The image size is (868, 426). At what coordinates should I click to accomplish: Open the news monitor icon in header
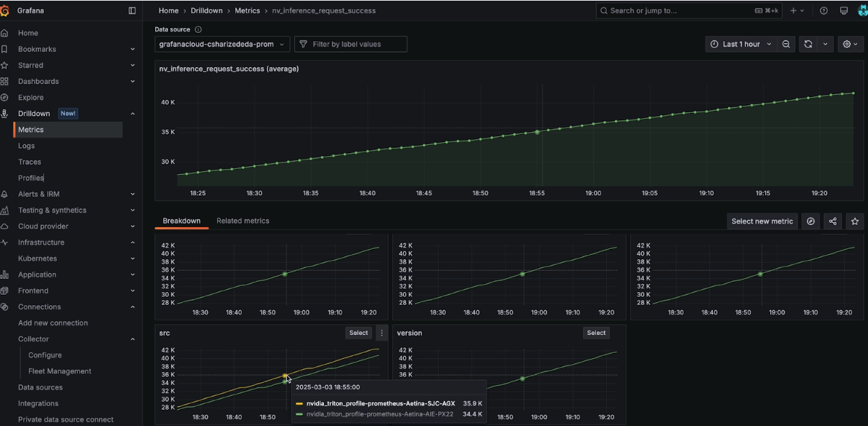843,11
